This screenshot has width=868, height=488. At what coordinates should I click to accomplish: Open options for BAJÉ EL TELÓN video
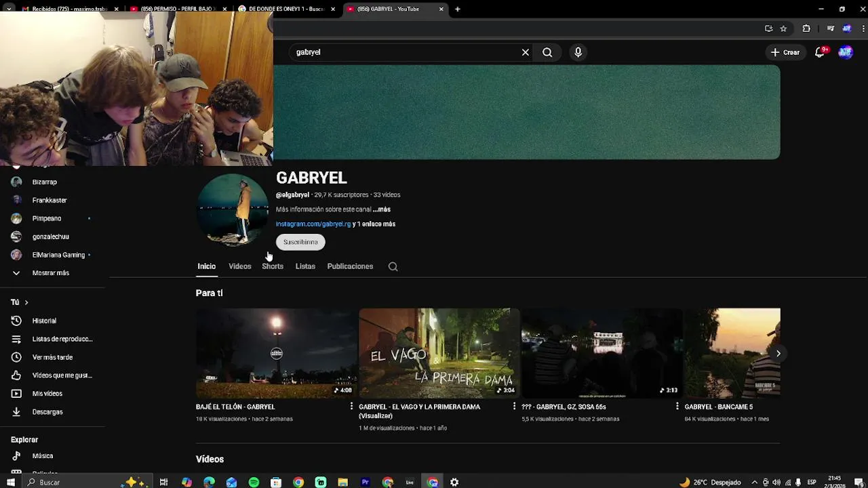pos(351,406)
